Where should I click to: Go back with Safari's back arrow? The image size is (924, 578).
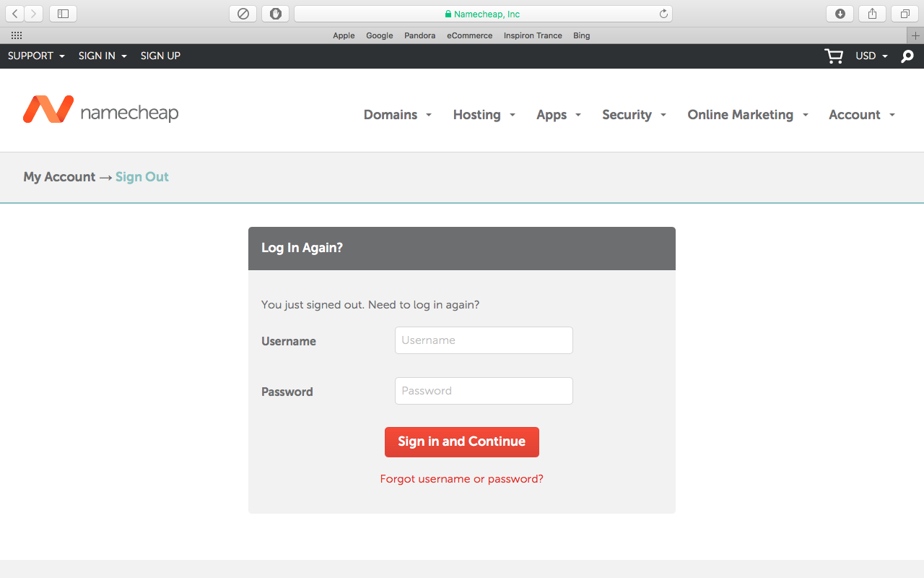click(x=15, y=14)
